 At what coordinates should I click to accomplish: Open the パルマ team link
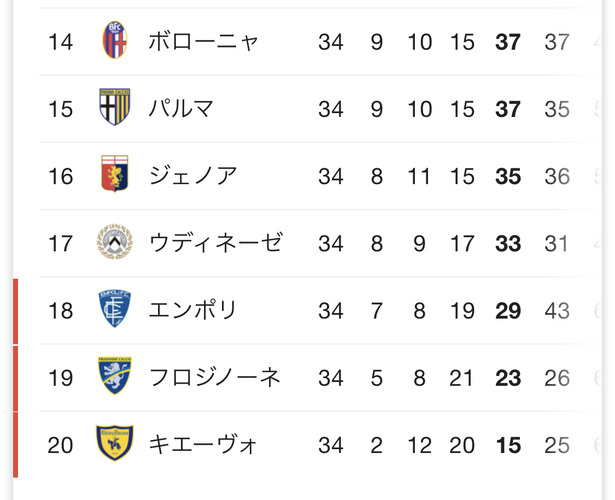click(x=181, y=109)
